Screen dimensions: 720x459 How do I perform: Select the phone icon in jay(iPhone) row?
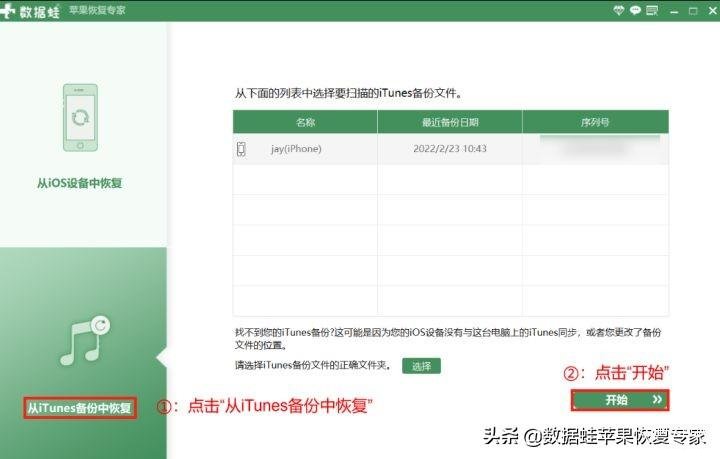241,149
